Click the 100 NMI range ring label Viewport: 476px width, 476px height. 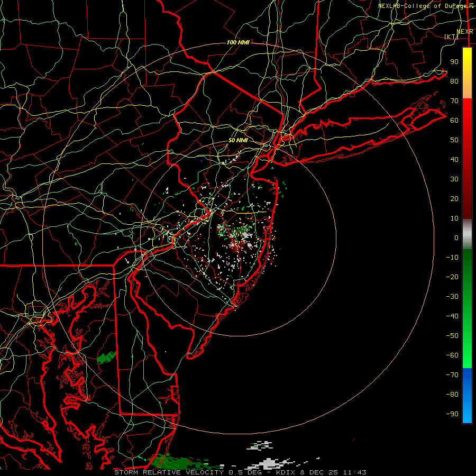pyautogui.click(x=238, y=42)
